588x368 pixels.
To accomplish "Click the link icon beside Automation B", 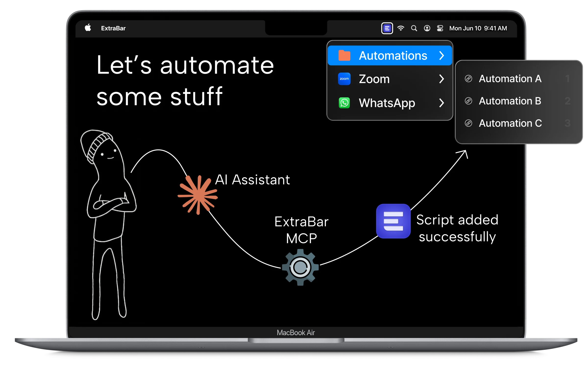I will point(468,101).
